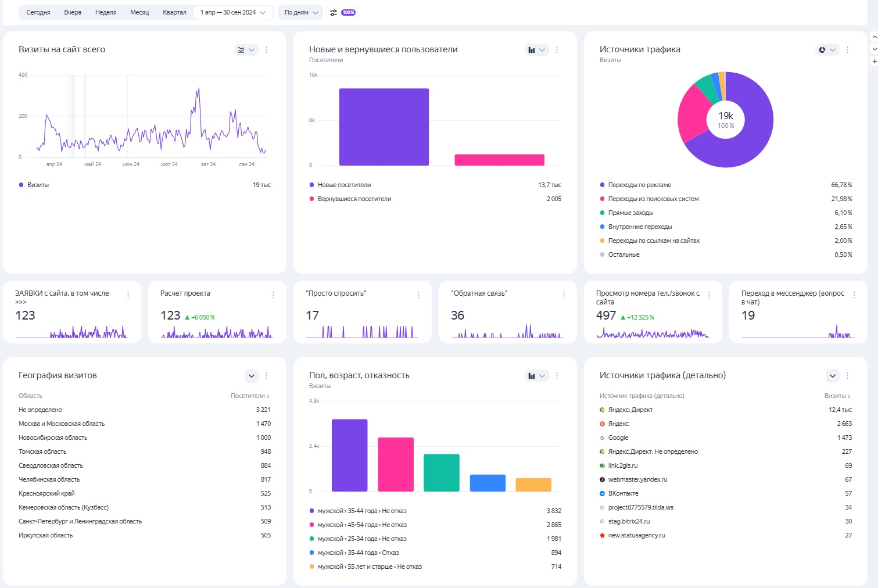The image size is (878, 588).
Task: Open the segment filter settings icon
Action: coord(334,12)
